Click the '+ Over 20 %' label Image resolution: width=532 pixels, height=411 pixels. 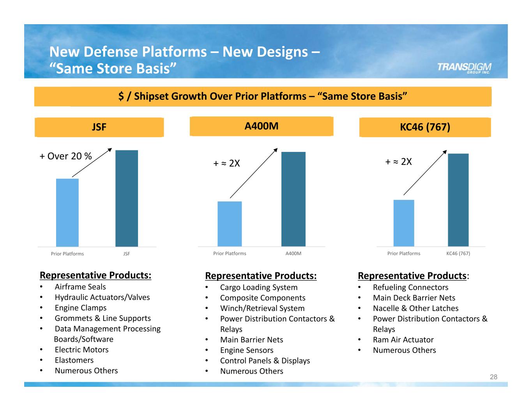(66, 156)
